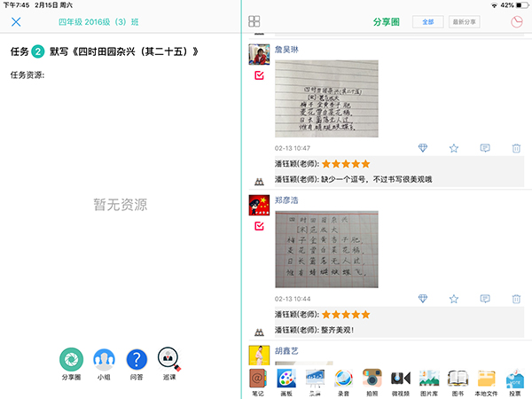532x399 pixels.
Task: Click the class title 四年级 2016级（3）班
Action: (x=98, y=22)
